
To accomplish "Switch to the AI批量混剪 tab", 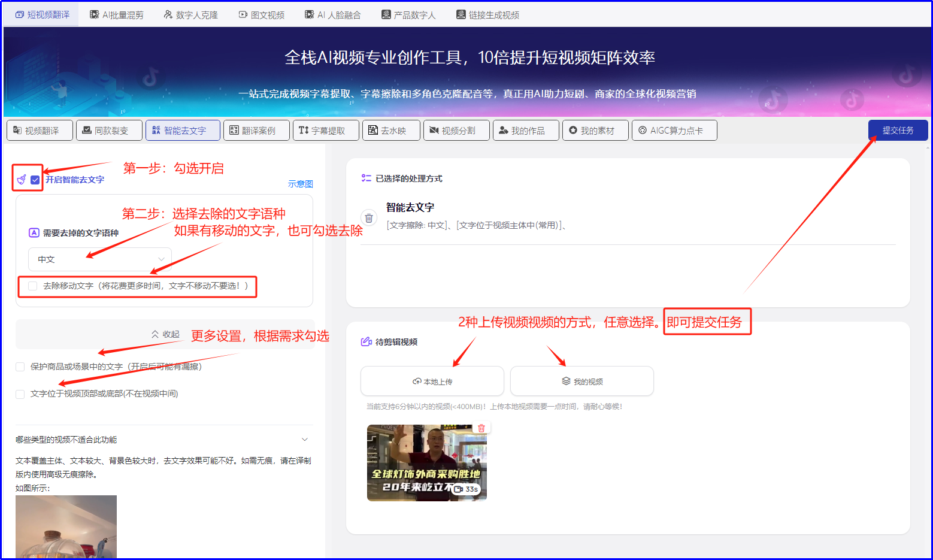I will click(117, 14).
